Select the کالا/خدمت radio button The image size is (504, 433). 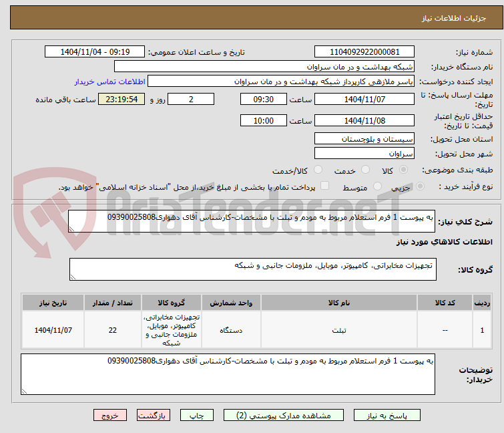[318, 170]
